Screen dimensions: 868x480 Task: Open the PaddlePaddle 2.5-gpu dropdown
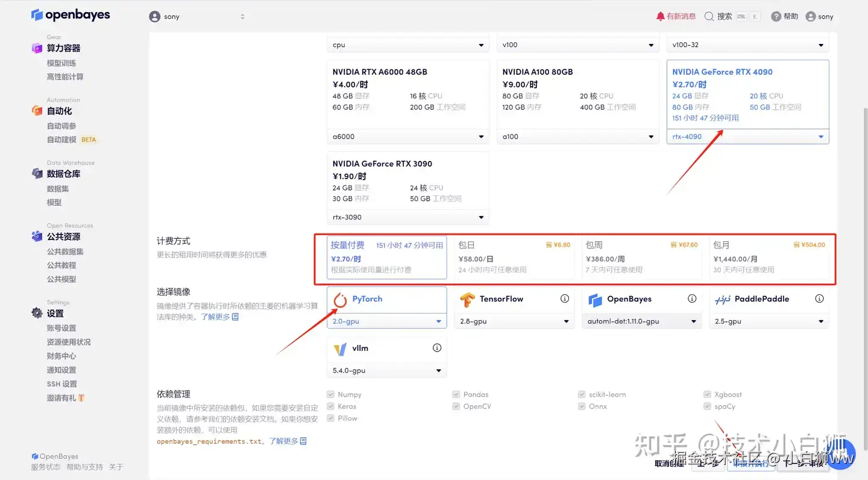pos(769,321)
